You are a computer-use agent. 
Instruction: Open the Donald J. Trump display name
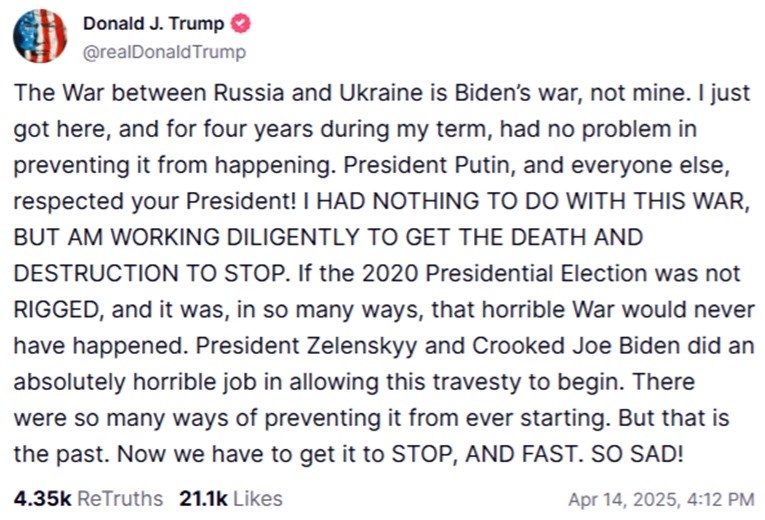[155, 24]
